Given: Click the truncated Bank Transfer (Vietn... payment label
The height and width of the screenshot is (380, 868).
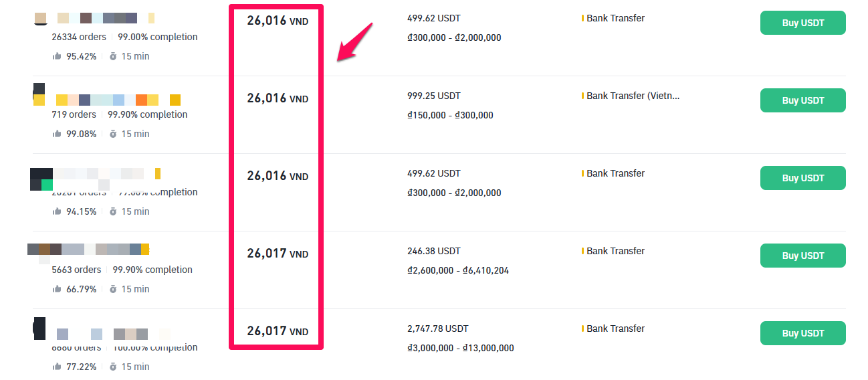Looking at the screenshot, I should tap(633, 96).
